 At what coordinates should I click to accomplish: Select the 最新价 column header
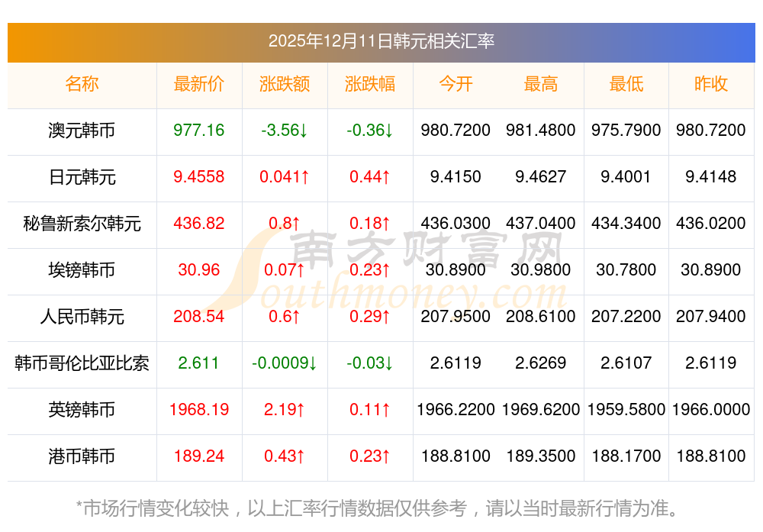199,84
